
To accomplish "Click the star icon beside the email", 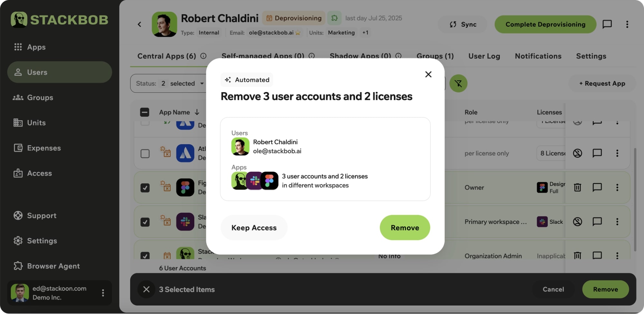I will pos(298,33).
